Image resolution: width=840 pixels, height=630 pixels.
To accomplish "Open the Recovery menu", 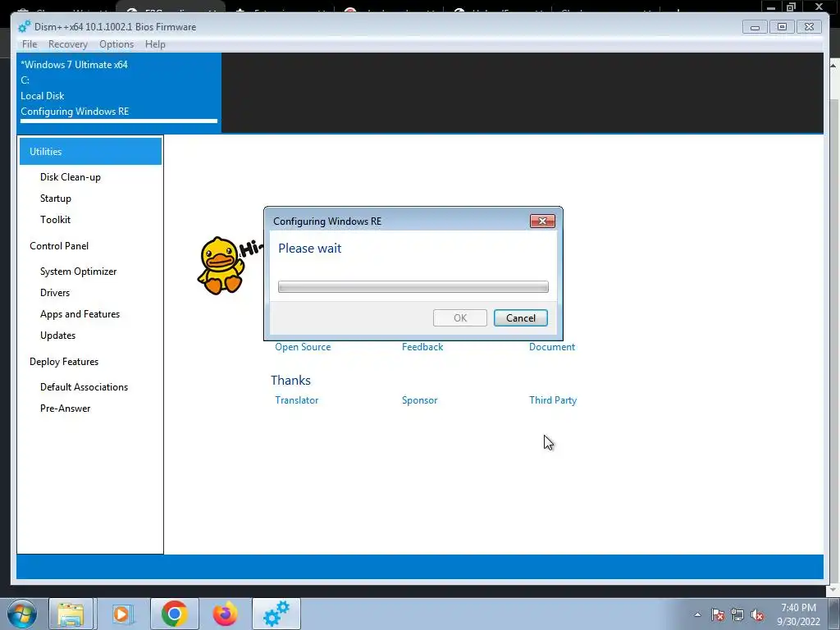I will click(x=67, y=44).
